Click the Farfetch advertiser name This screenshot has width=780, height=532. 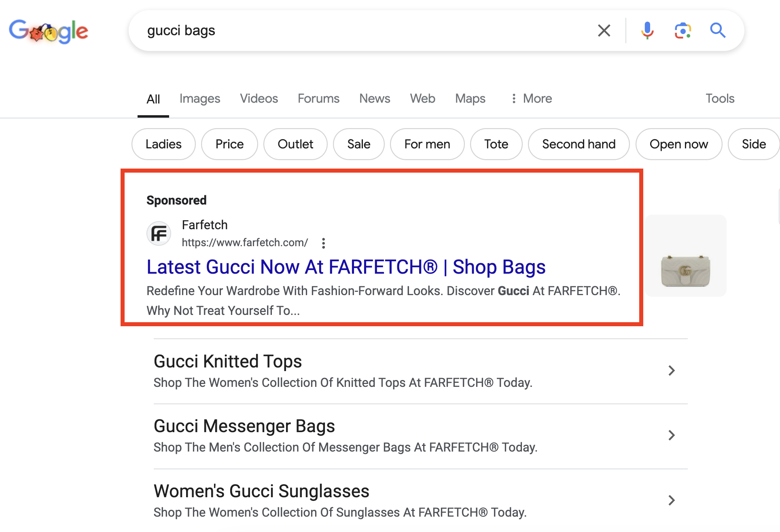[x=205, y=225]
